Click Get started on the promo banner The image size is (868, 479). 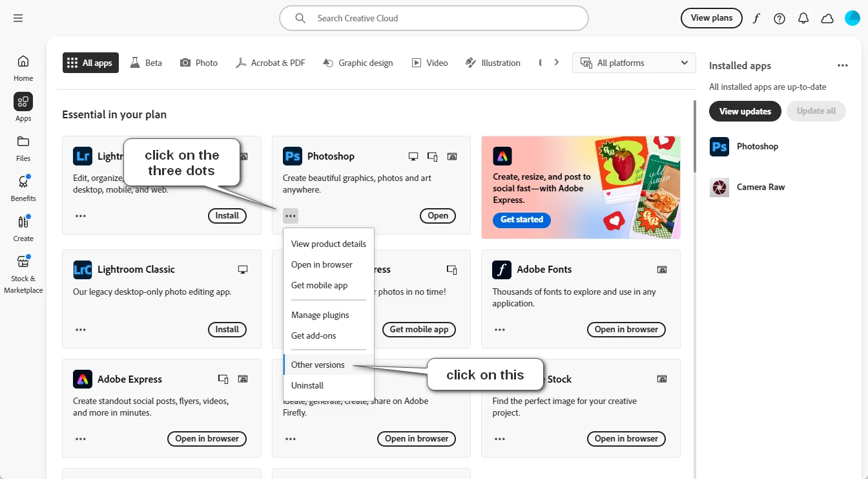pos(522,220)
